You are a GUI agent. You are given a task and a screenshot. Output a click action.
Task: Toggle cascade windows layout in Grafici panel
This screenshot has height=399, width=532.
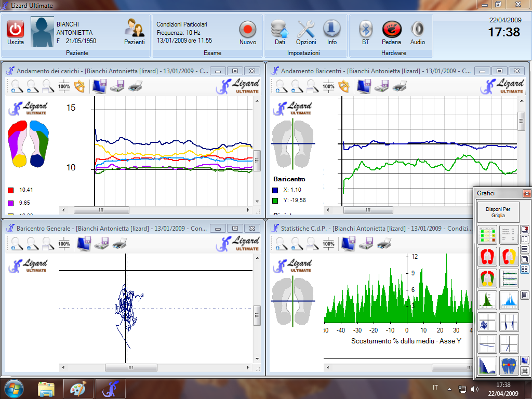point(524,259)
